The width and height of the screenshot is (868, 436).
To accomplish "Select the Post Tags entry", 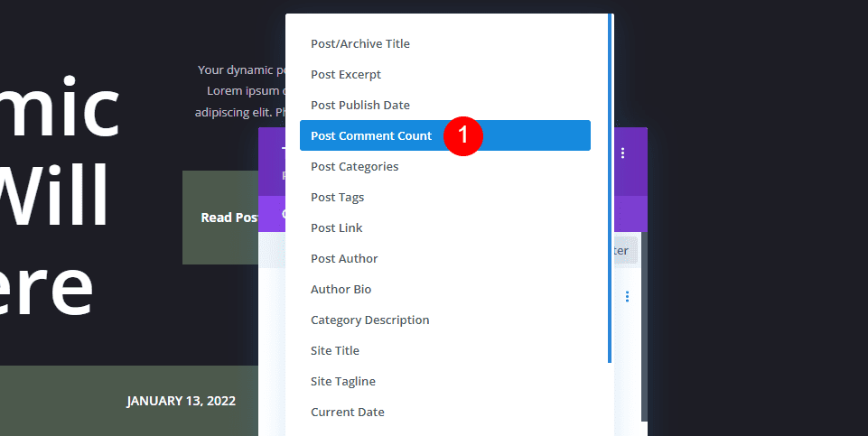I will coord(338,197).
